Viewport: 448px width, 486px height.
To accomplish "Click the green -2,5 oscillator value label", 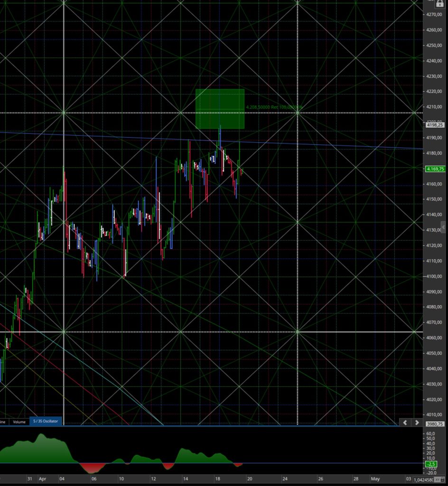I will click(431, 464).
